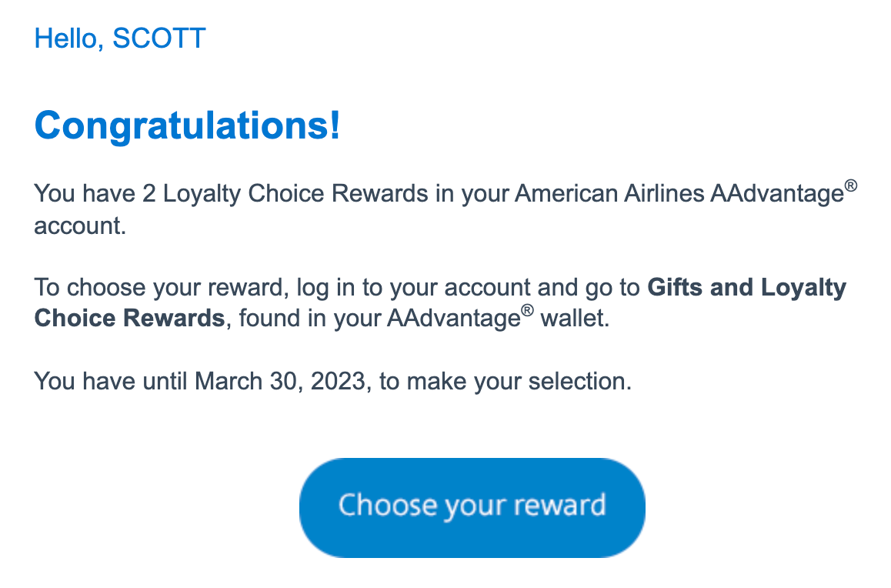Click AAdvantage next to the word wallet
The width and height of the screenshot is (891, 588).
(453, 319)
